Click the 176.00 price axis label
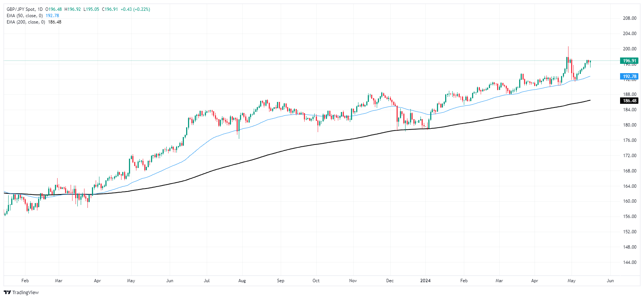This screenshot has height=299, width=644. coord(629,140)
